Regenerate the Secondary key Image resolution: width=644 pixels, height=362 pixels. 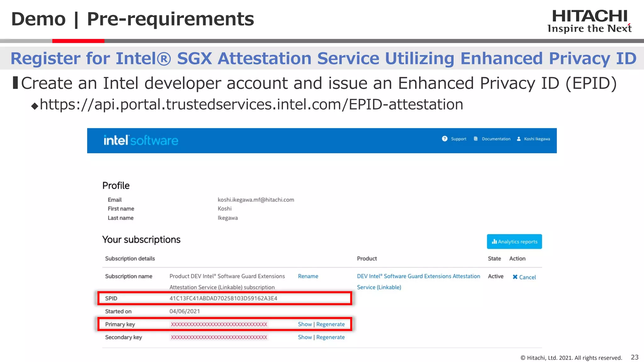click(330, 337)
